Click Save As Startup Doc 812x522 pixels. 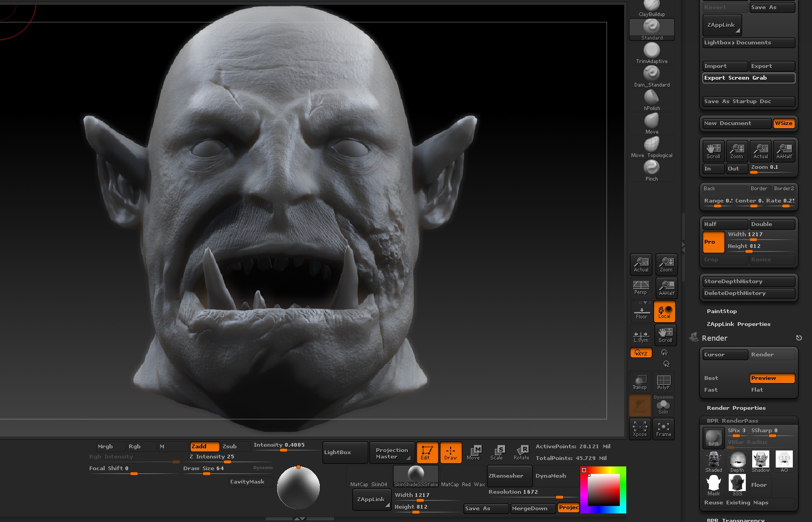[749, 102]
